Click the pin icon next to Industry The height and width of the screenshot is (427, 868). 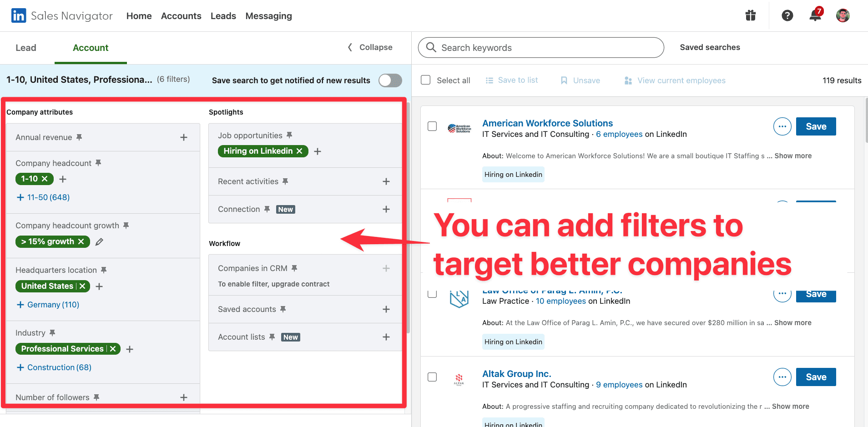(52, 332)
